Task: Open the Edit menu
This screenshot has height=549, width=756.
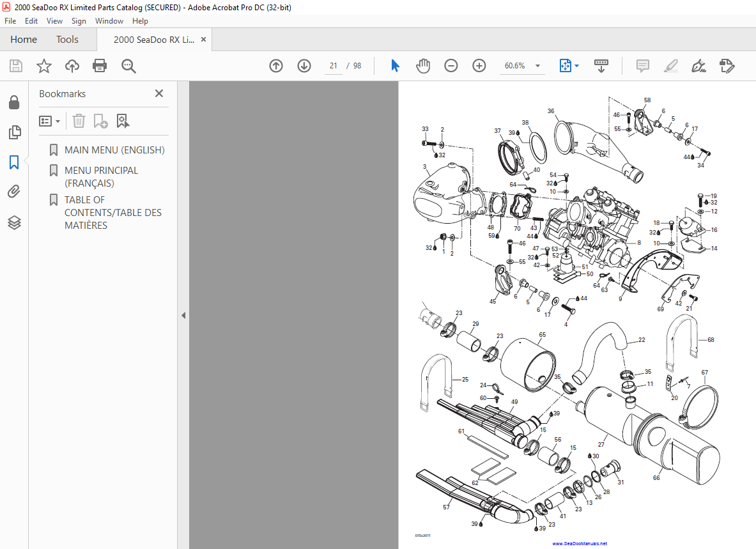Action: 31,20
